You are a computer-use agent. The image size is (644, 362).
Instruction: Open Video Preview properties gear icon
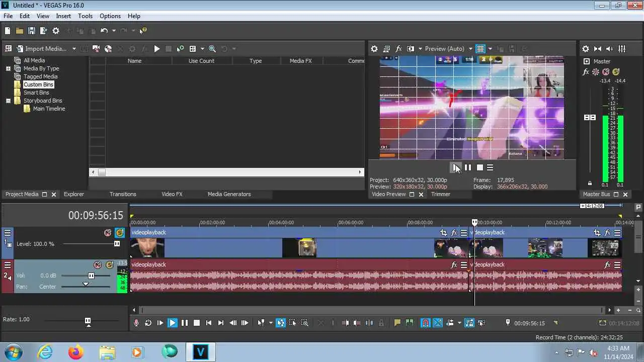pyautogui.click(x=374, y=49)
